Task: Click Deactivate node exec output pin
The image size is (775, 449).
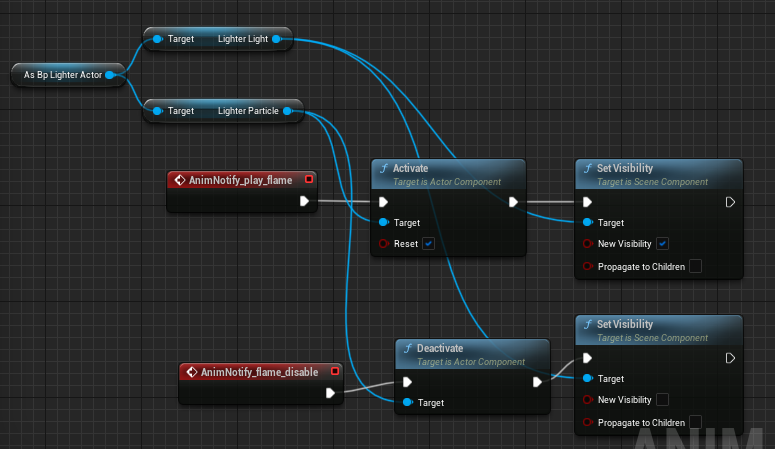Action: 537,382
